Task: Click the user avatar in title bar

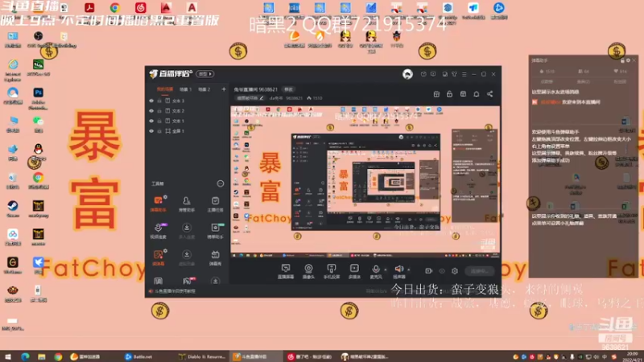Action: tap(407, 74)
